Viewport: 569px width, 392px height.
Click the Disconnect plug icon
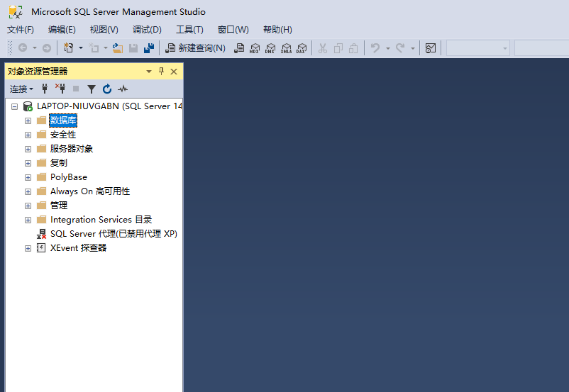(60, 89)
